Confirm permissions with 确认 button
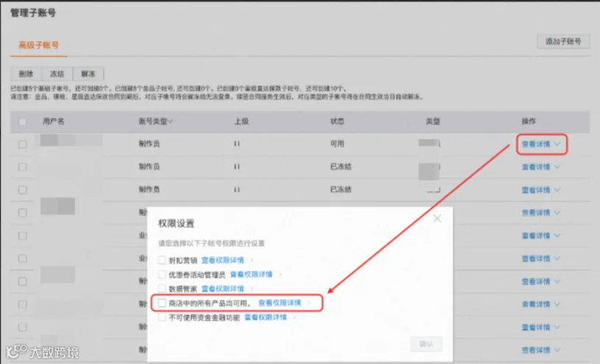600x364 pixels. click(x=426, y=344)
